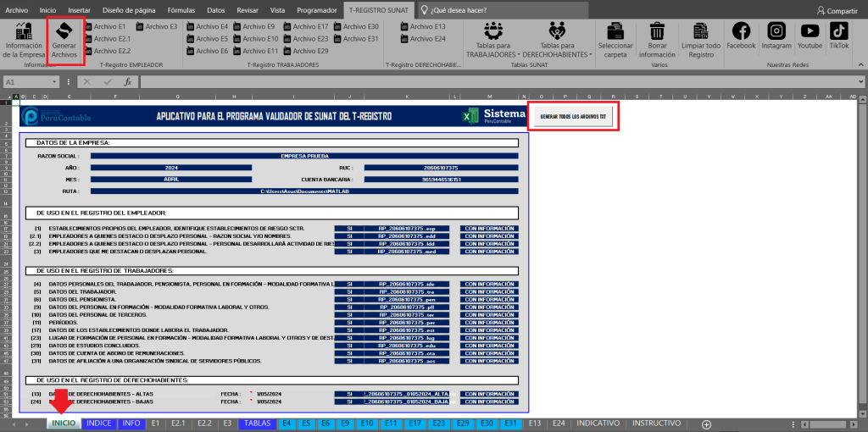Open the E2.1 sheet tab
Viewport: 868px width, 432px height.
coord(178,424)
